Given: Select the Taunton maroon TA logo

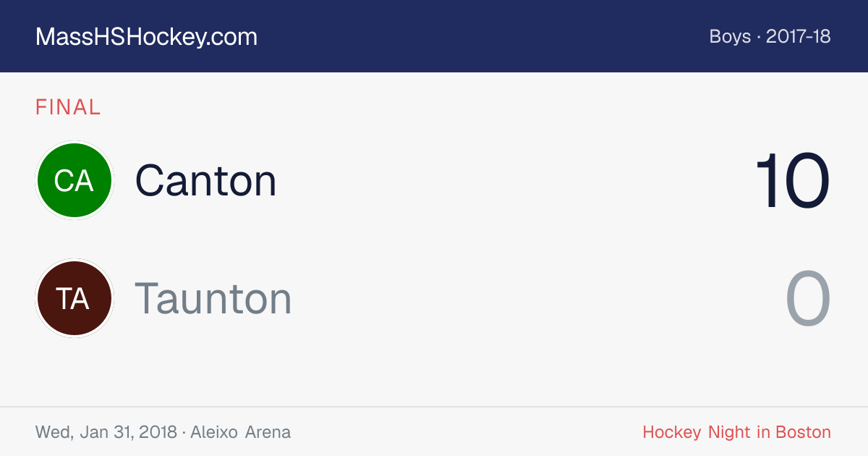Looking at the screenshot, I should click(x=74, y=298).
